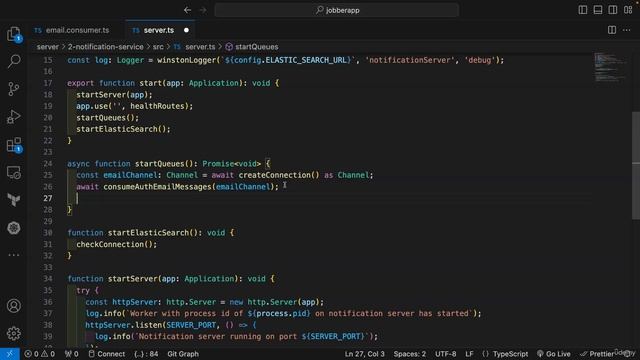Click the vertical editor scrollbar
Image resolution: width=640 pixels, height=360 pixels.
tap(636, 166)
